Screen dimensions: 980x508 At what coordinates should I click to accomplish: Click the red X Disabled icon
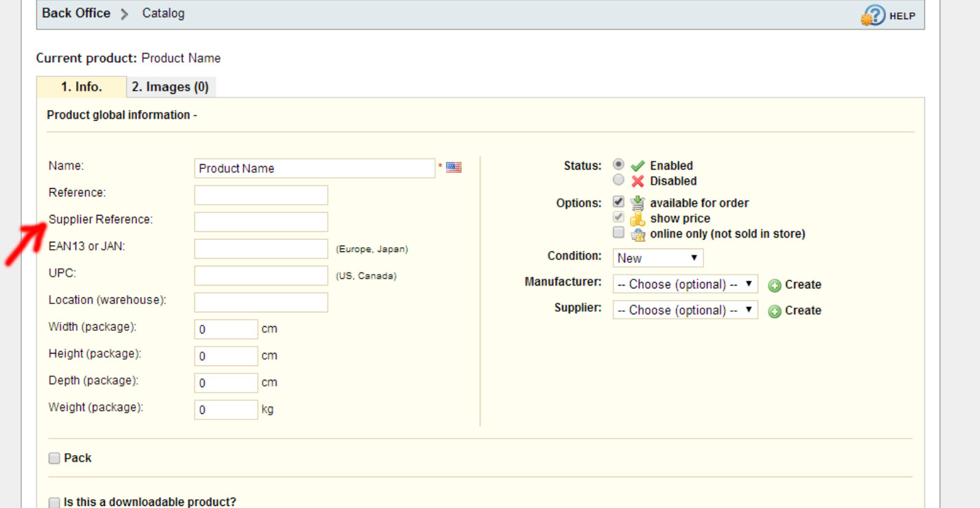pyautogui.click(x=638, y=181)
